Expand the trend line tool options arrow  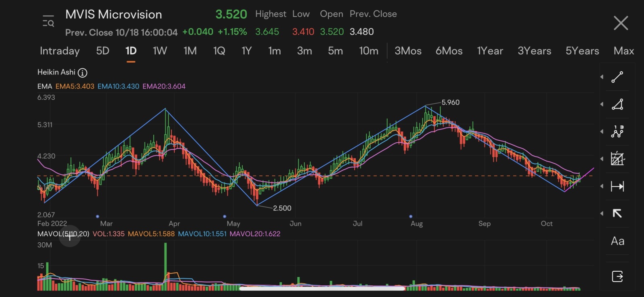pos(602,77)
